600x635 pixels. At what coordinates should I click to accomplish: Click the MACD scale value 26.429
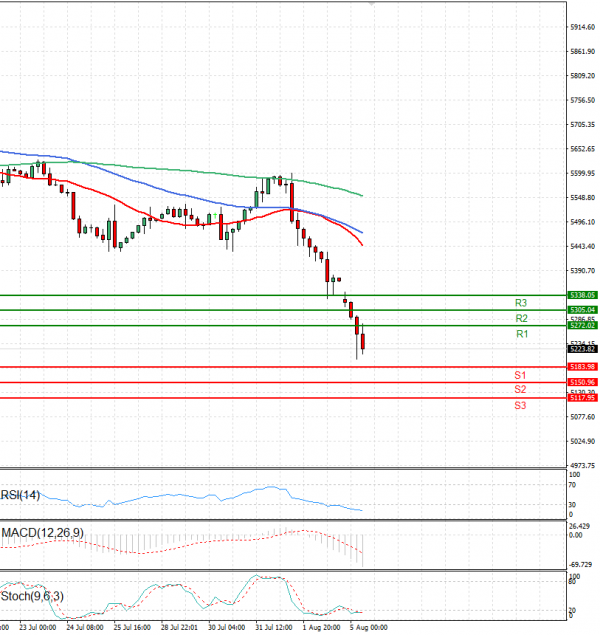[x=579, y=526]
